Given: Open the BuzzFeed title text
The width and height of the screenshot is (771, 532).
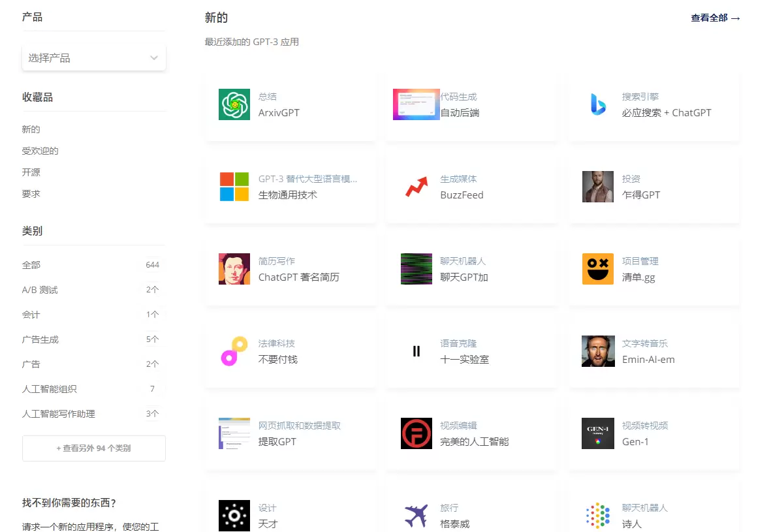Looking at the screenshot, I should click(x=462, y=195).
